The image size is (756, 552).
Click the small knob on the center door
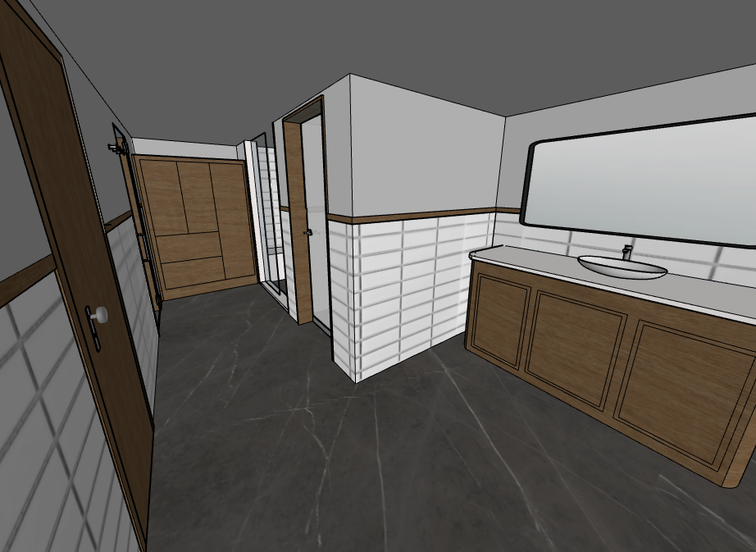[309, 233]
